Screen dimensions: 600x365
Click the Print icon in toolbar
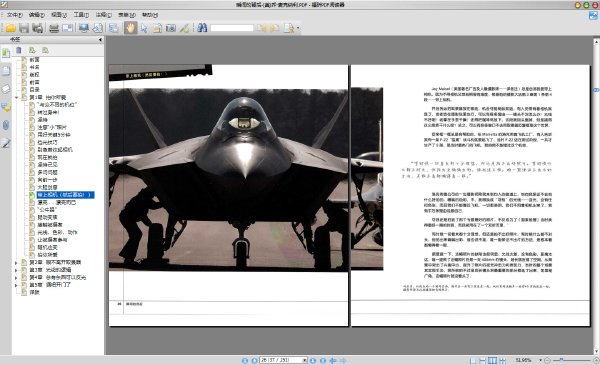click(54, 28)
